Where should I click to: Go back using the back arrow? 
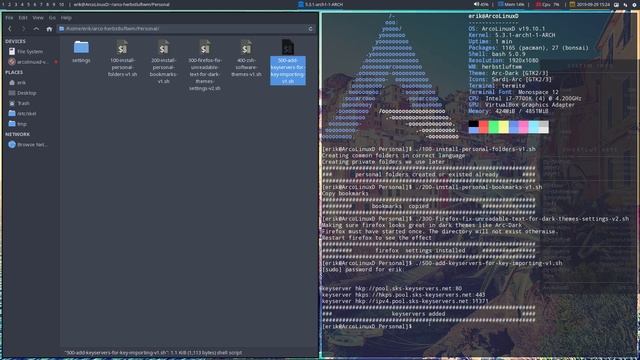pos(10,29)
